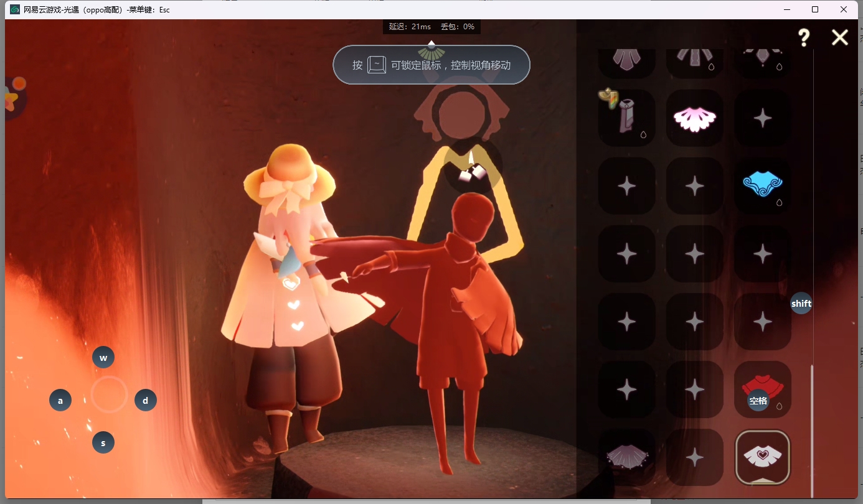Choose the red cape in the grid
The height and width of the screenshot is (504, 863).
coord(763,390)
